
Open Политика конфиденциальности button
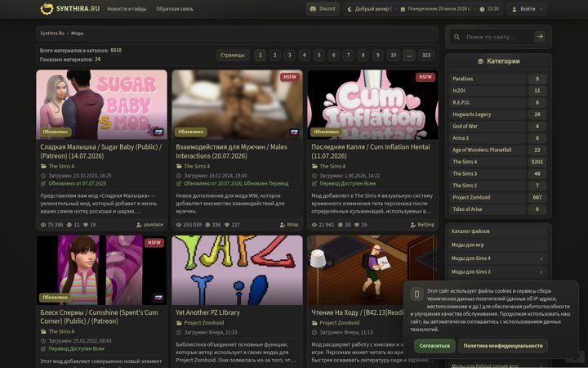pyautogui.click(x=503, y=346)
